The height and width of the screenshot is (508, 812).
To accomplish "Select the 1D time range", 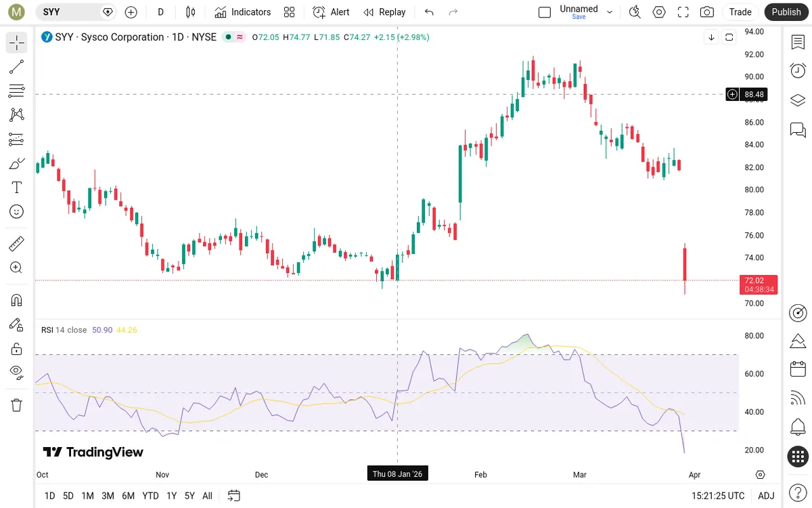I will pos(50,496).
